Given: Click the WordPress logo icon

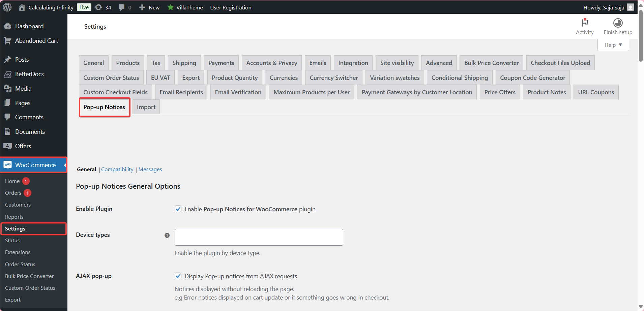Looking at the screenshot, I should [x=7, y=7].
